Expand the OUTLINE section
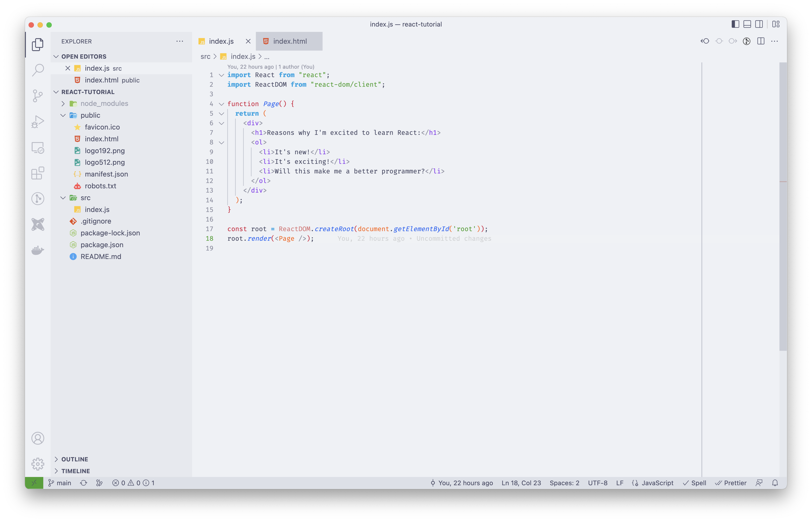Screen dimensions: 812x522 coord(75,459)
